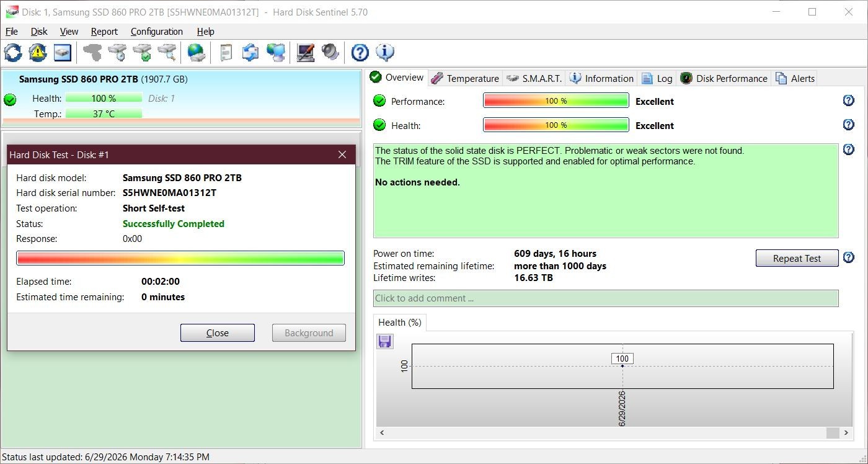This screenshot has height=464, width=868.
Task: Save the health graph with floppy icon
Action: coord(385,341)
